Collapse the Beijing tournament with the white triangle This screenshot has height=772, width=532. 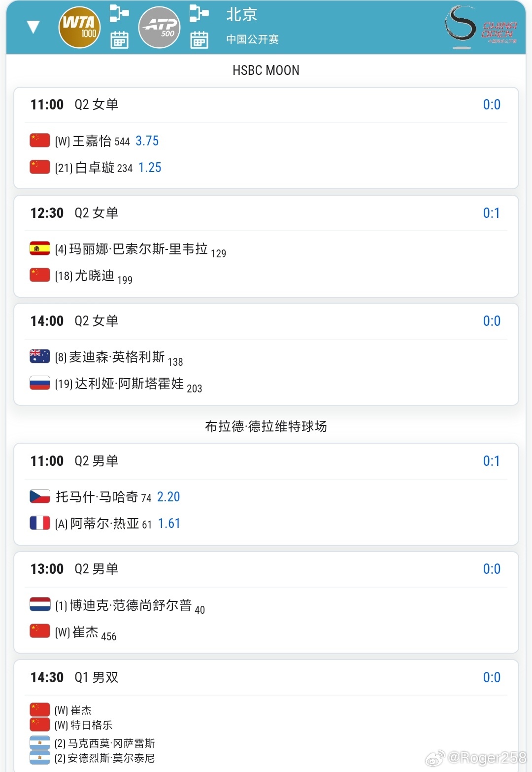[x=33, y=27]
